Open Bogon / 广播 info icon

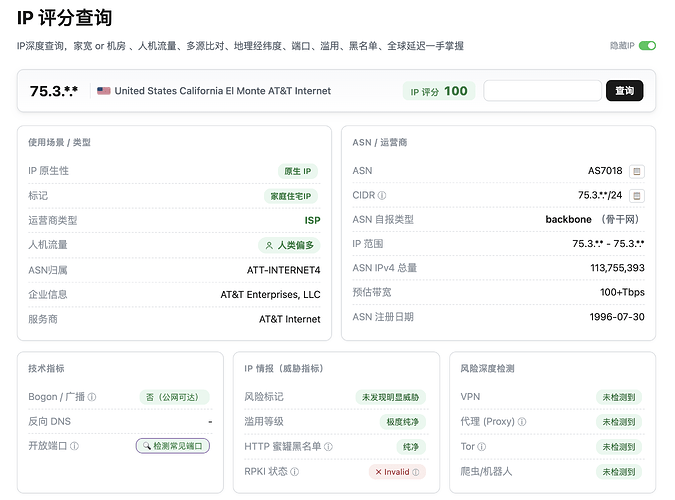pyautogui.click(x=92, y=397)
